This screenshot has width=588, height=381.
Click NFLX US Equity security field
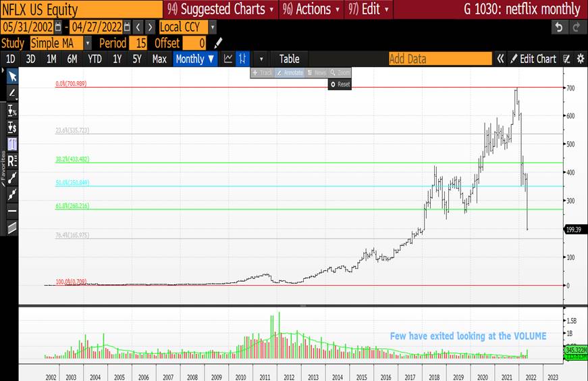coord(82,9)
